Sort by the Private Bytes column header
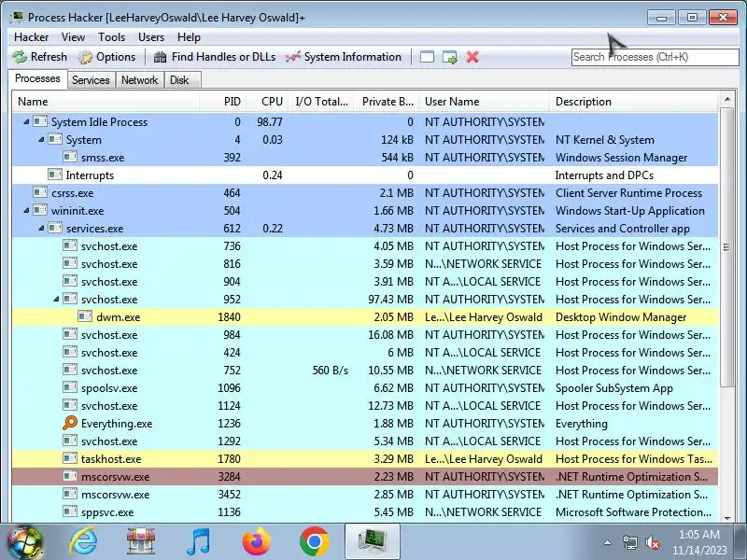747x560 pixels. coord(387,102)
